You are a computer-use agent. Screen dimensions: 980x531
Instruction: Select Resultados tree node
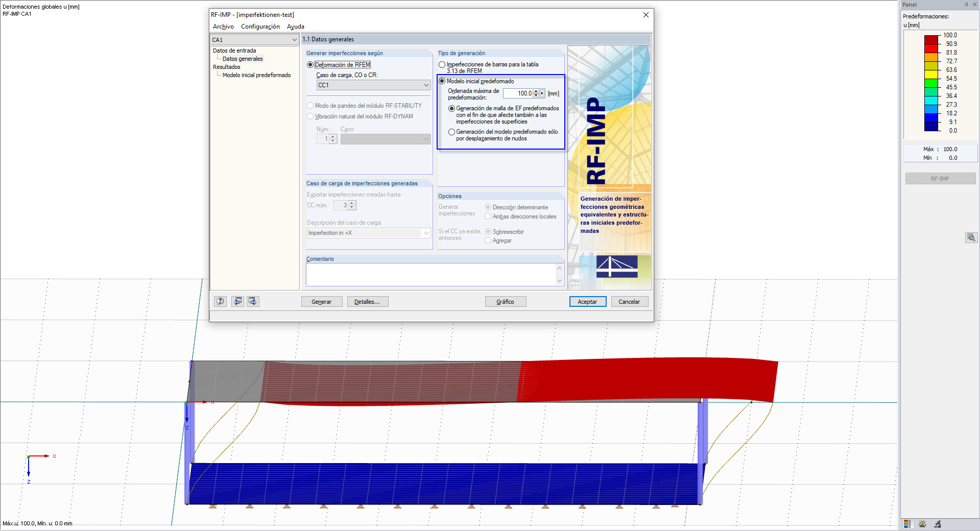click(226, 67)
